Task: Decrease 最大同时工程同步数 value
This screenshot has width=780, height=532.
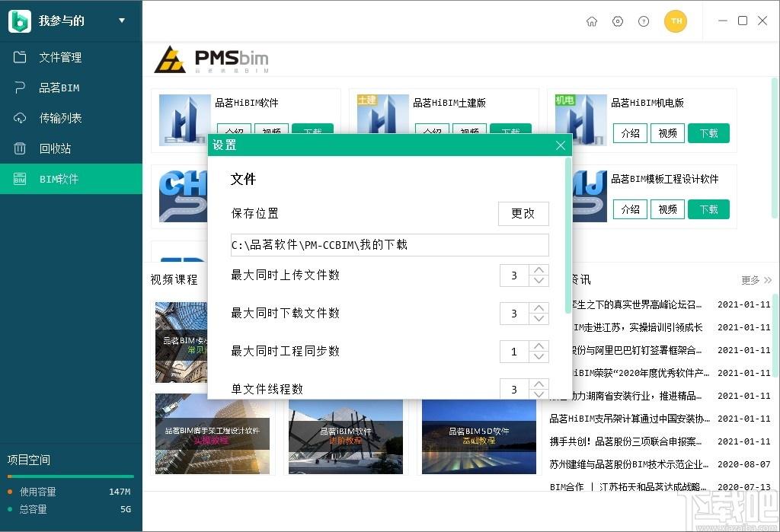Action: point(539,357)
